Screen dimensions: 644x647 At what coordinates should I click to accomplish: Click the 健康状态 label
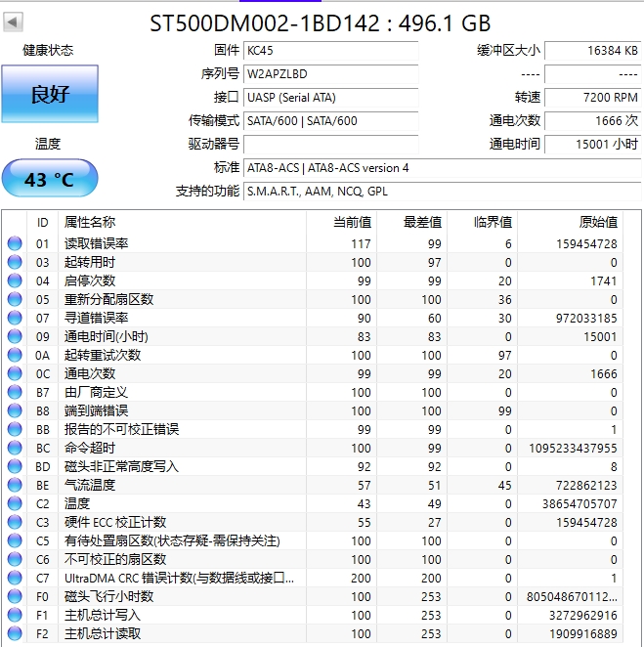(48, 51)
